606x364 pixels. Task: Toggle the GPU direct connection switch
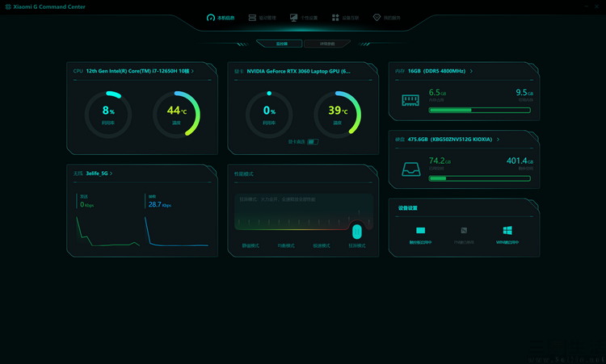313,142
